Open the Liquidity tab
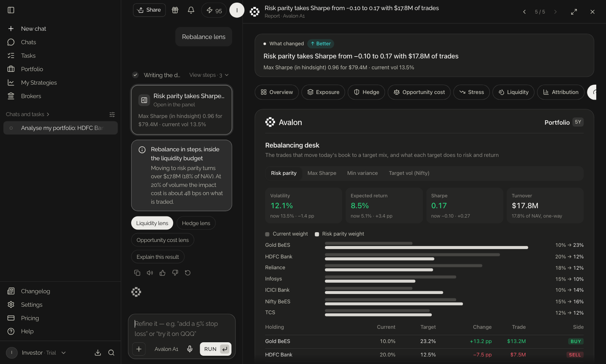This screenshot has width=606, height=364. coord(513,92)
